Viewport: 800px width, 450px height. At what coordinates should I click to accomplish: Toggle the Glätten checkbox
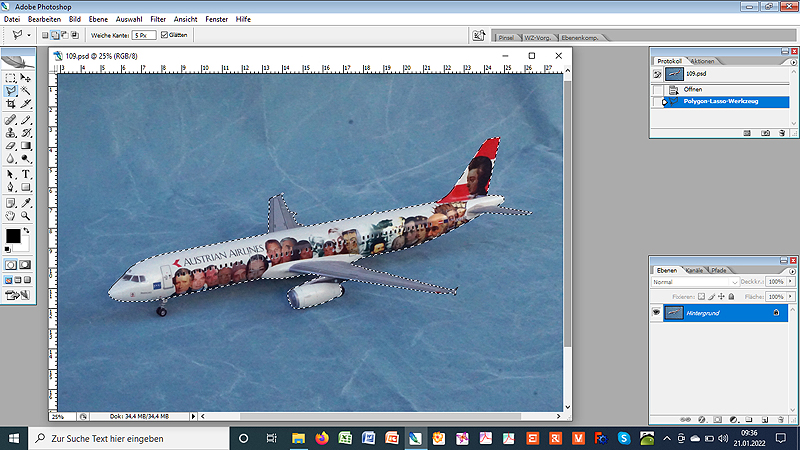pyautogui.click(x=164, y=35)
